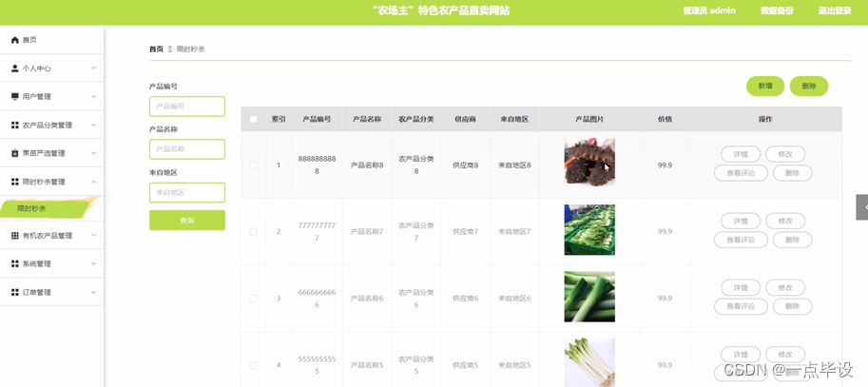Click the 产品编号 column header
Image resolution: width=868 pixels, height=387 pixels.
(317, 119)
